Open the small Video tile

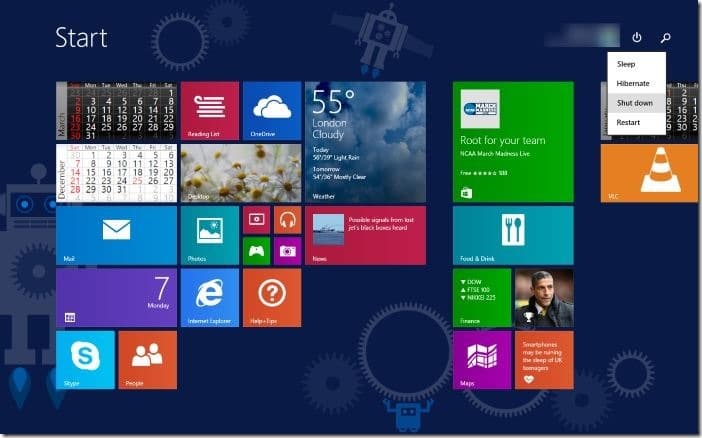tap(256, 219)
